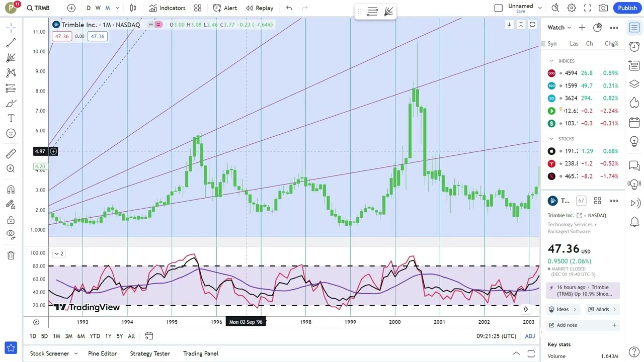Take a chart snapshot with camera
644x362 pixels.
(x=603, y=8)
